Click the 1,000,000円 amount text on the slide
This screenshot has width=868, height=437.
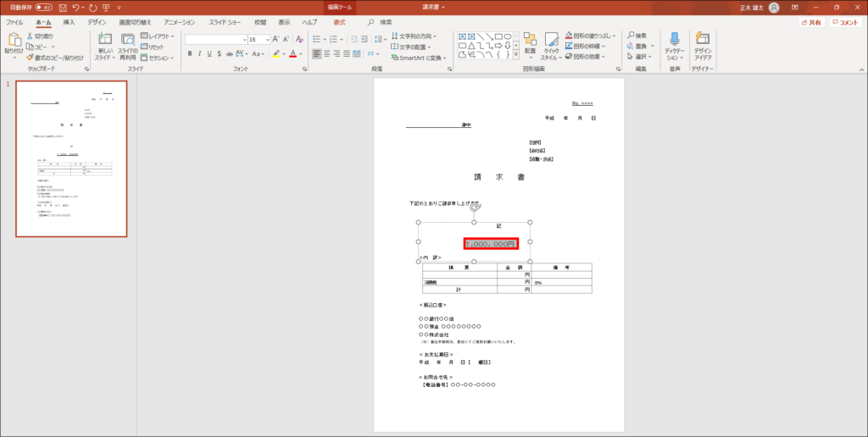(x=491, y=244)
